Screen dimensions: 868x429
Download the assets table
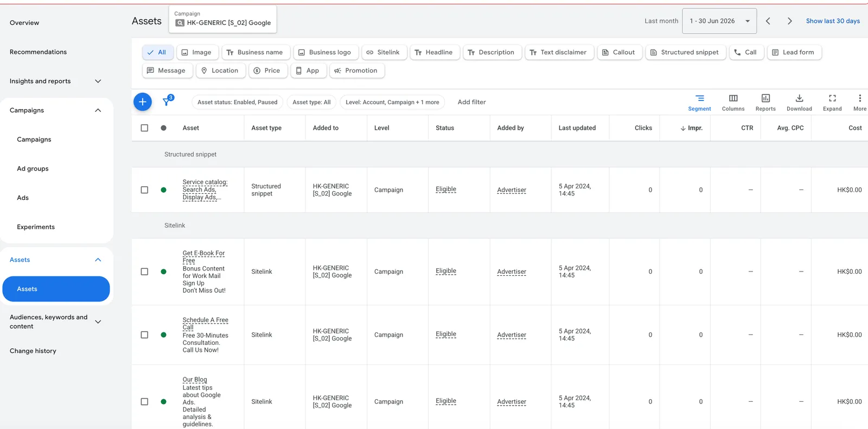(x=799, y=102)
